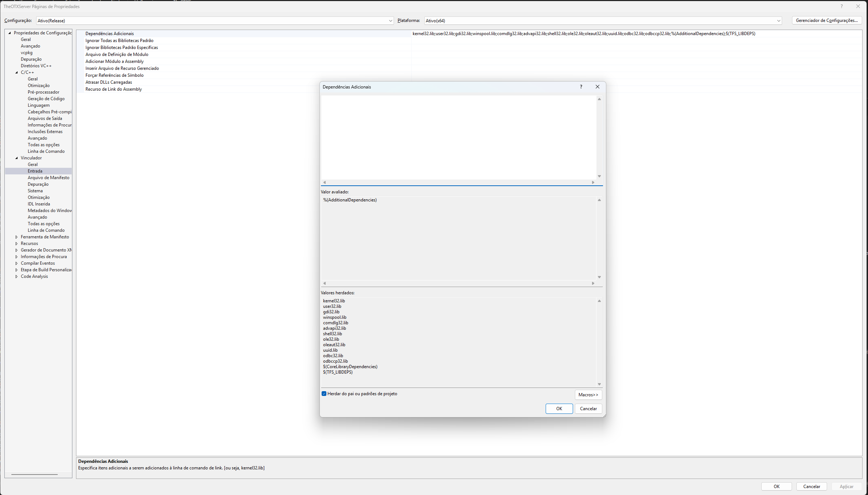Click the horizontal scrollbar below the property tree
This screenshot has width=868, height=495.
point(34,475)
